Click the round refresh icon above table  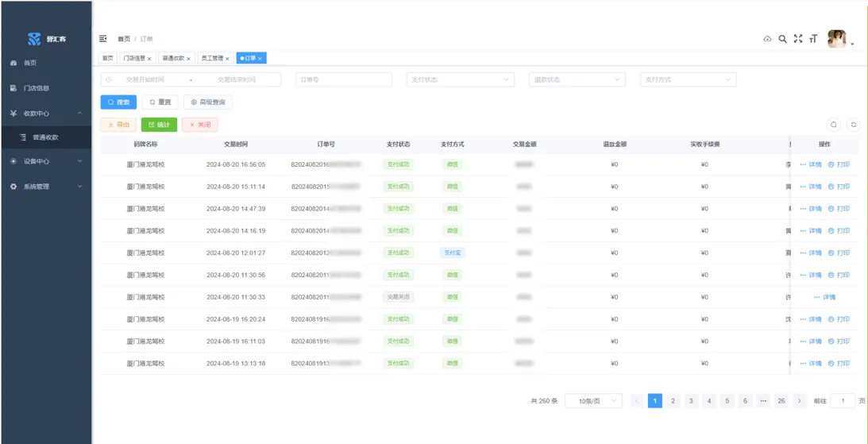tap(854, 125)
